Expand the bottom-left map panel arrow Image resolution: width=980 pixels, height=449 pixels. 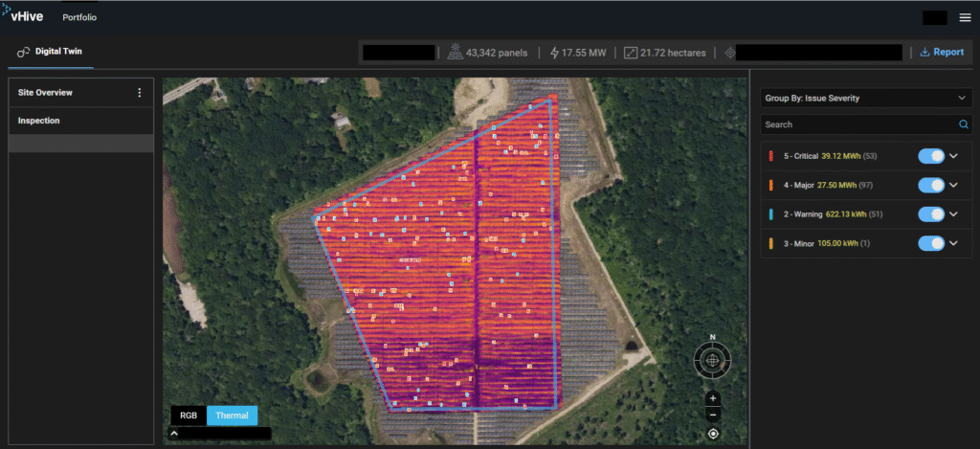click(174, 434)
